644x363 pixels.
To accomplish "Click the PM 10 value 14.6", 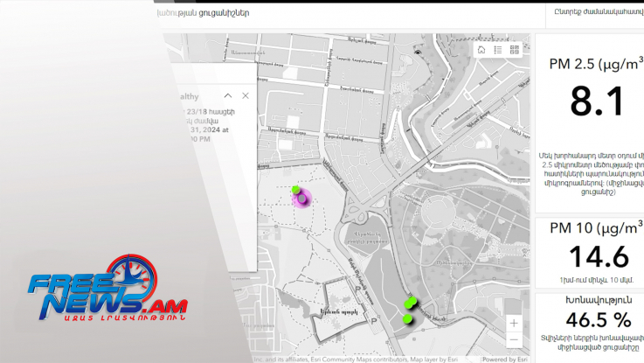I will point(599,257).
